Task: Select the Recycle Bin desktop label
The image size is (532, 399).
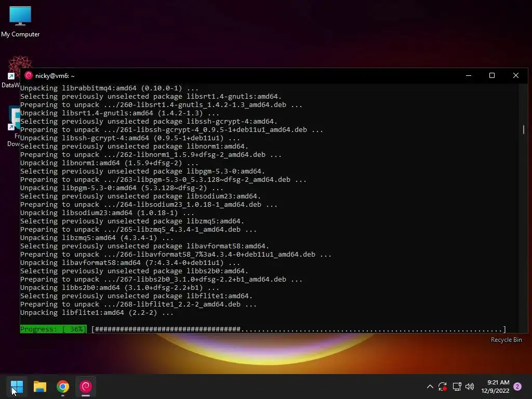Action: (x=506, y=340)
